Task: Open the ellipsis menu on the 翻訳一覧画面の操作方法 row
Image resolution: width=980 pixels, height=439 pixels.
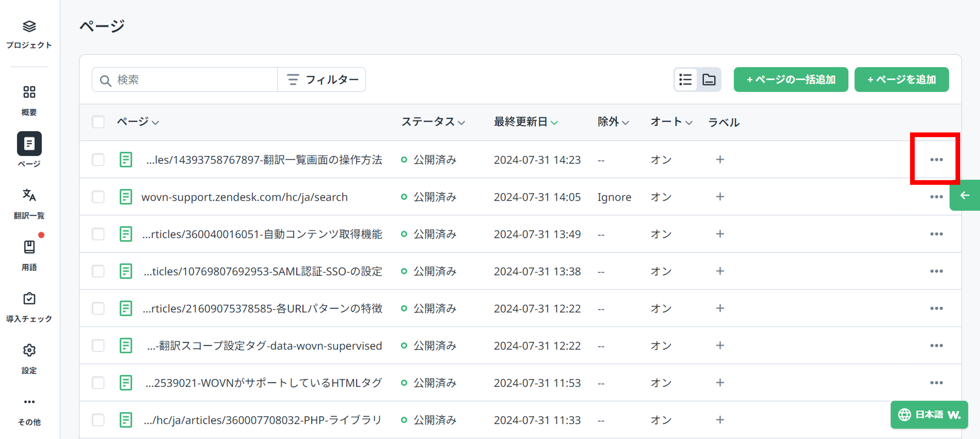Action: [x=936, y=160]
